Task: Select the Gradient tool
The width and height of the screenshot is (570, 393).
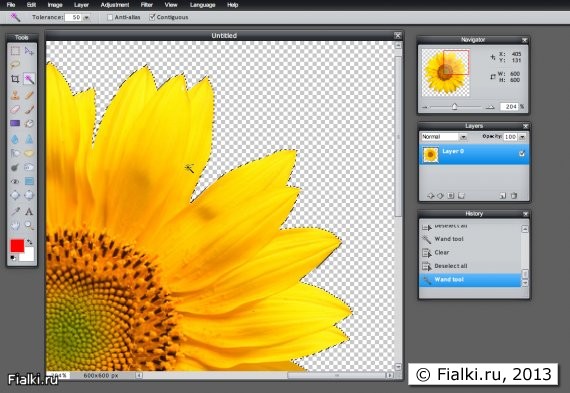Action: [15, 123]
